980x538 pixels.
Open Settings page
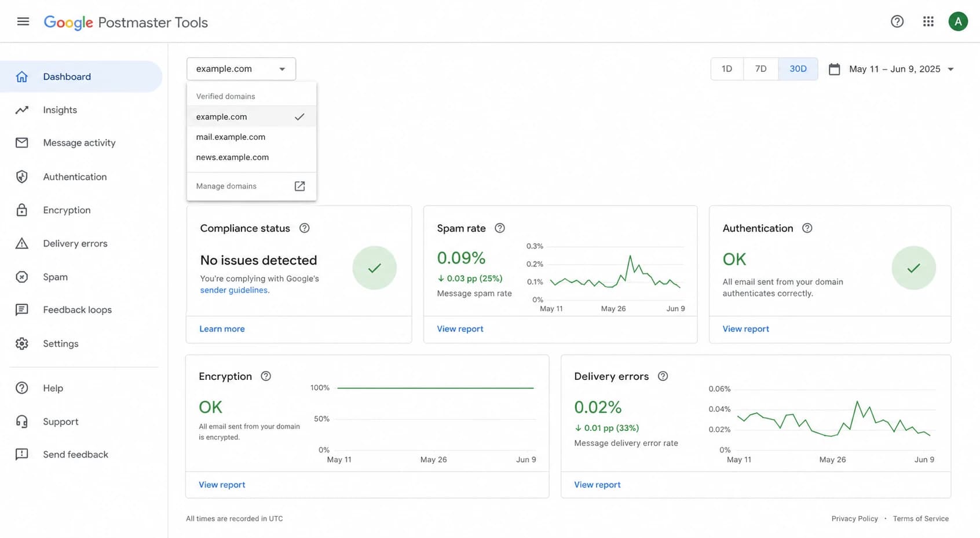(81, 343)
